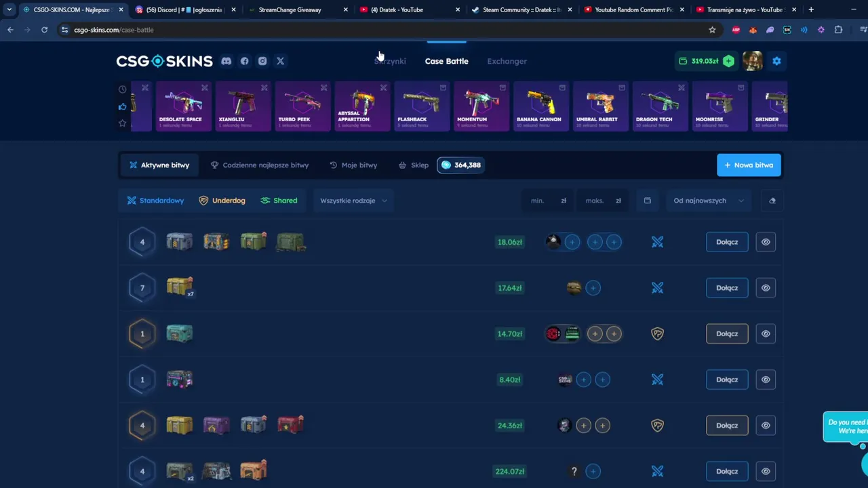
Task: Close the CSGO-SKINS.COM browser tab
Action: [121, 9]
